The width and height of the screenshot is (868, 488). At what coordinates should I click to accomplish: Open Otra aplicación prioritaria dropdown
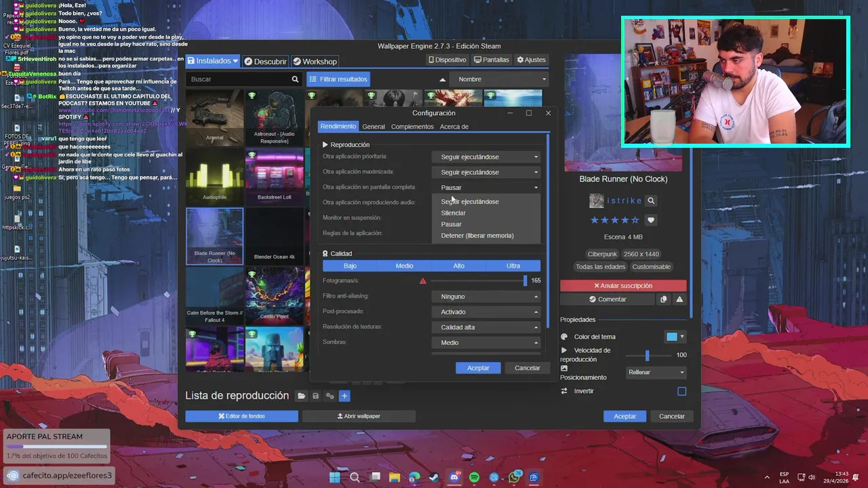click(x=486, y=157)
